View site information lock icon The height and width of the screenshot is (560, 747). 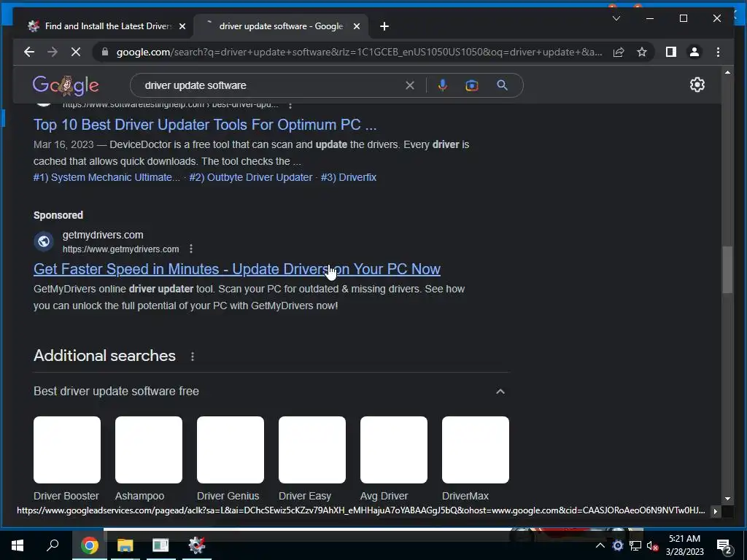(x=105, y=52)
